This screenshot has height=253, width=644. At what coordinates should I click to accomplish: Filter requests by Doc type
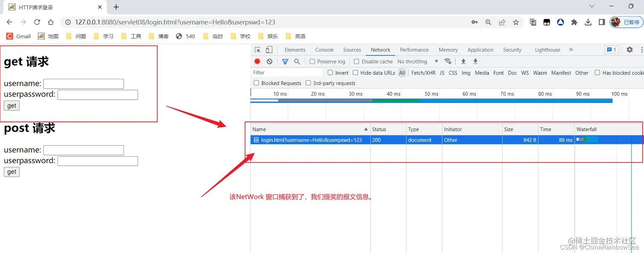(512, 73)
